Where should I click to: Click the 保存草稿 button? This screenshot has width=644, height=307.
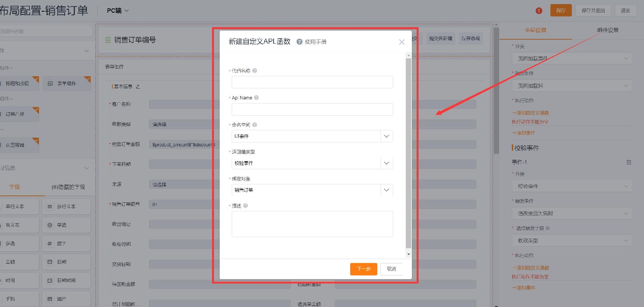[470, 39]
